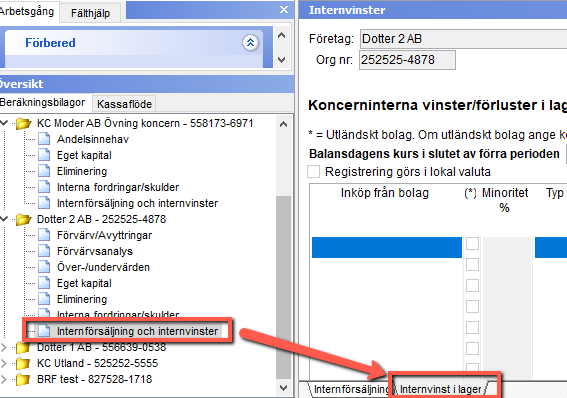
Task: Collapse the KC Moder AB Övning koncern node
Action: (4, 123)
